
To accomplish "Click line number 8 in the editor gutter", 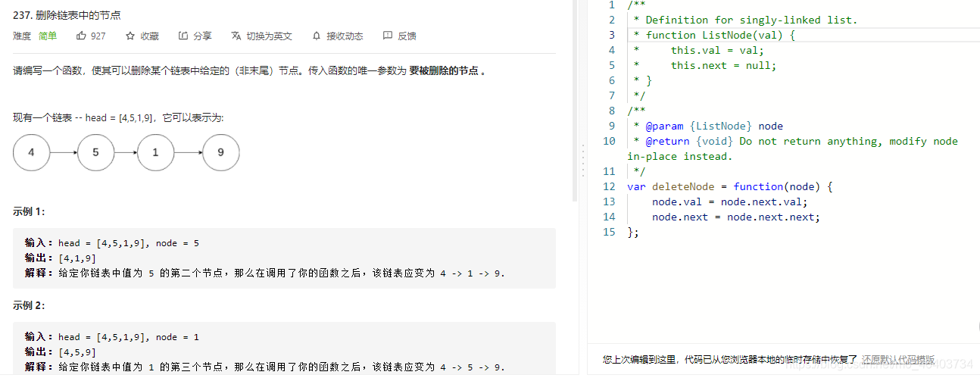I will tap(612, 111).
